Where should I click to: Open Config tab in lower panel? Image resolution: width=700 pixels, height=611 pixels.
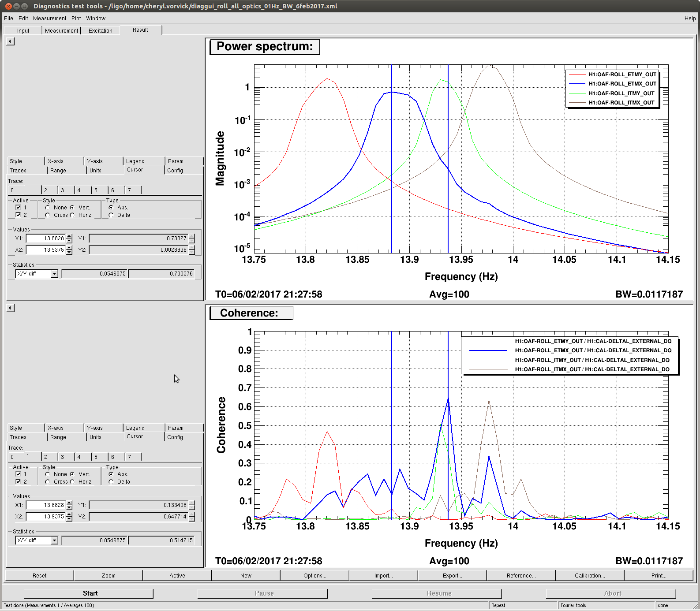click(183, 437)
